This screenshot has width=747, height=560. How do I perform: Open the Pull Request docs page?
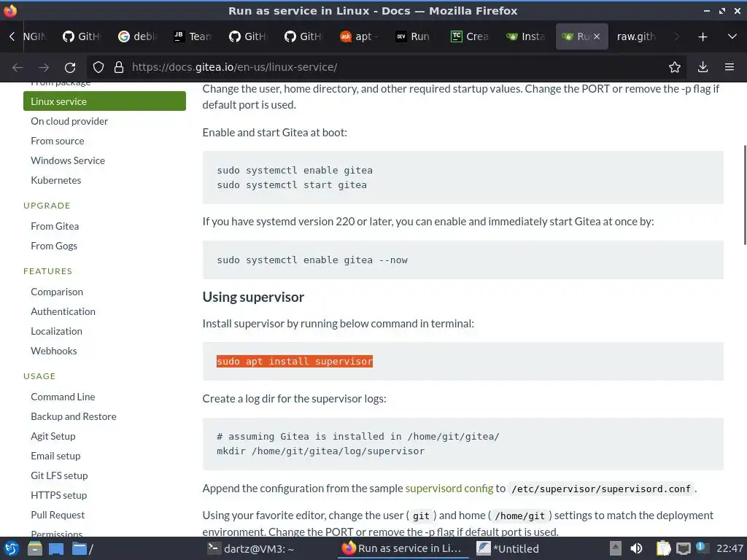click(x=58, y=515)
